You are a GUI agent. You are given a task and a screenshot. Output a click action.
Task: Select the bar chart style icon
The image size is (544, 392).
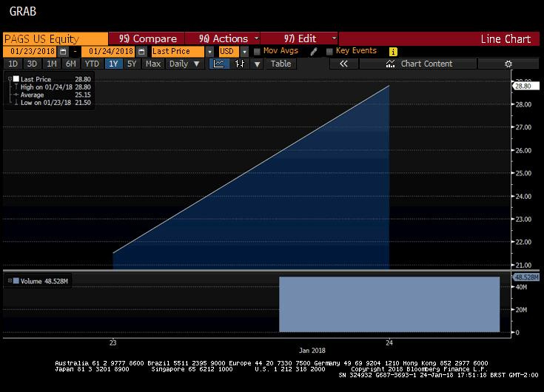pos(240,64)
